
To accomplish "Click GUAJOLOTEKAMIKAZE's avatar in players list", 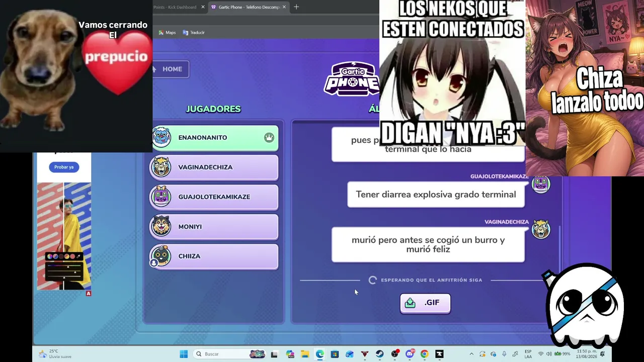I will [x=162, y=197].
